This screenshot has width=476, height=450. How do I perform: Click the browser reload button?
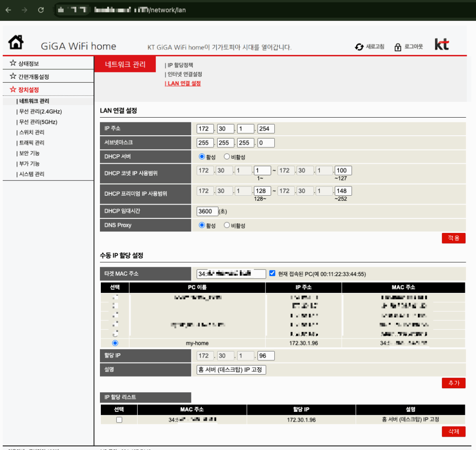[40, 10]
